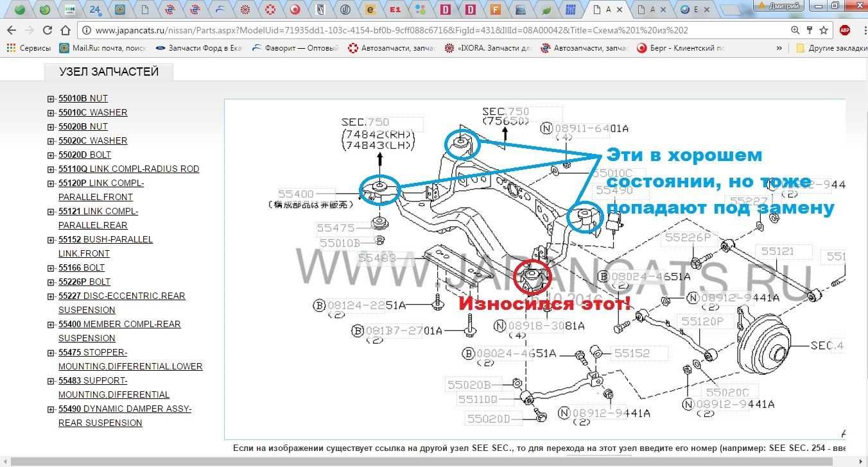Image resolution: width=868 pixels, height=467 pixels.
Task: Reload the current page
Action: coord(47,30)
